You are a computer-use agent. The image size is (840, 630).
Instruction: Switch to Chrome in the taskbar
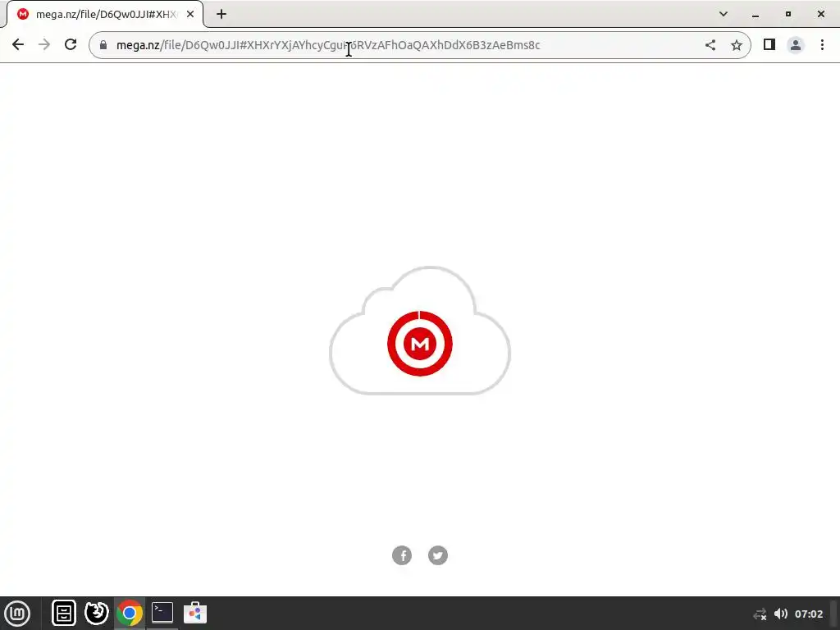coord(130,613)
